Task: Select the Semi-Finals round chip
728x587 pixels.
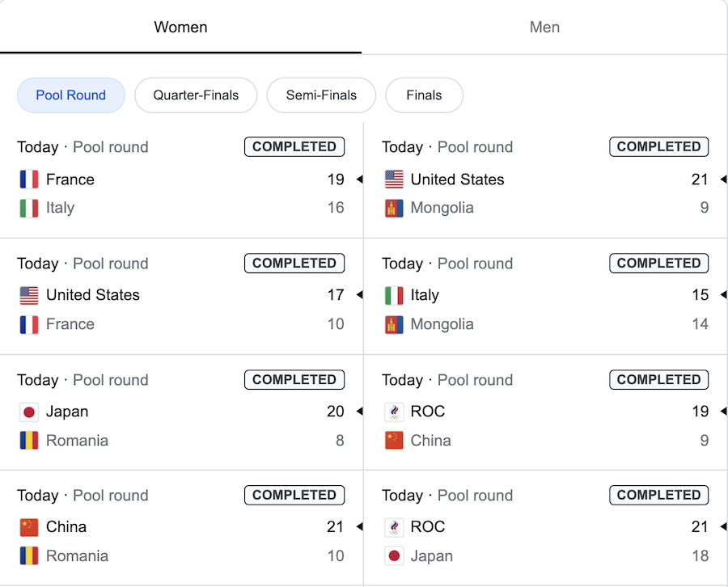Action: pos(321,95)
